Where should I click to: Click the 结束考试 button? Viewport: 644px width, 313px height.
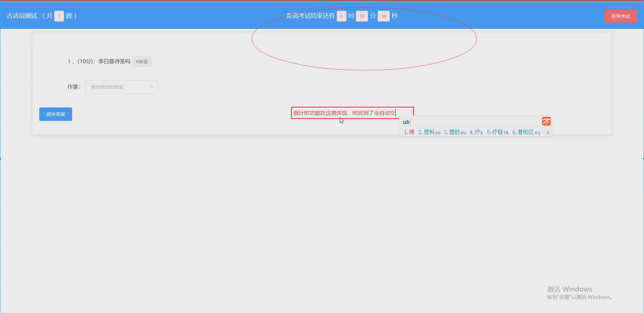coord(621,16)
